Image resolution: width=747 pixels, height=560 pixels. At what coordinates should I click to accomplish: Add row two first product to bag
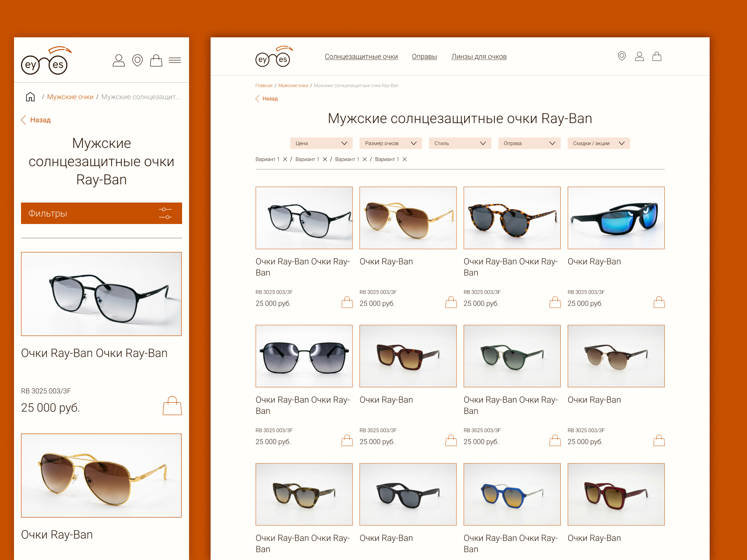coord(347,441)
